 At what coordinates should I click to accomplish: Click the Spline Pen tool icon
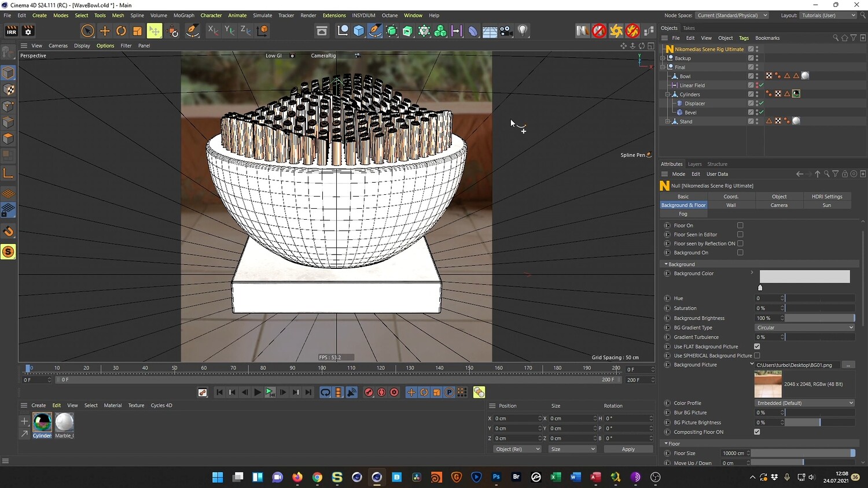tap(375, 31)
